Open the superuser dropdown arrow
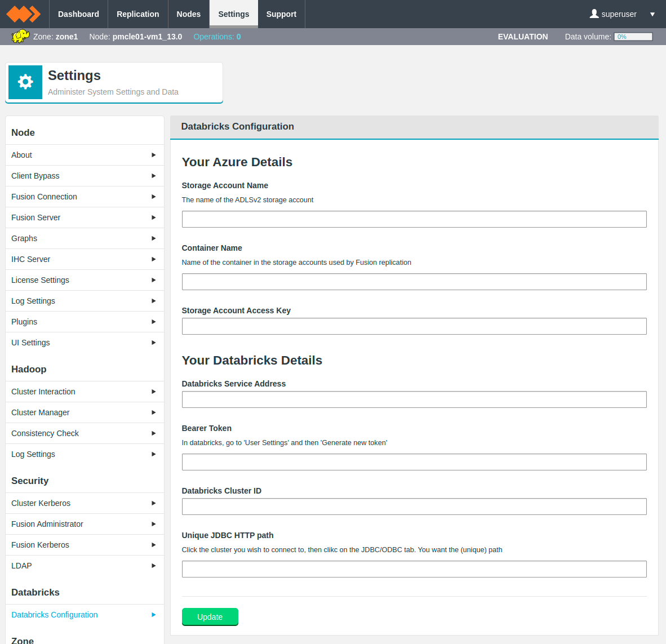Viewport: 666px width, 644px height. (x=652, y=14)
